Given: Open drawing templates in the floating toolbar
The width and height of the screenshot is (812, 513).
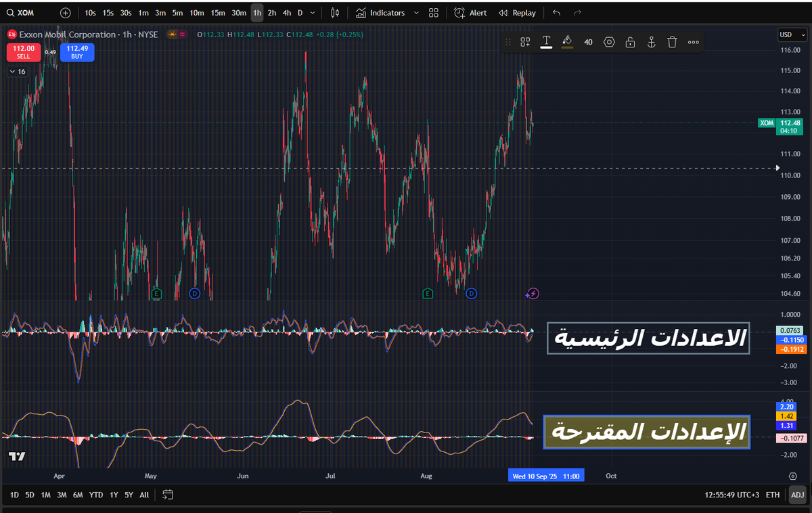Looking at the screenshot, I should point(525,42).
